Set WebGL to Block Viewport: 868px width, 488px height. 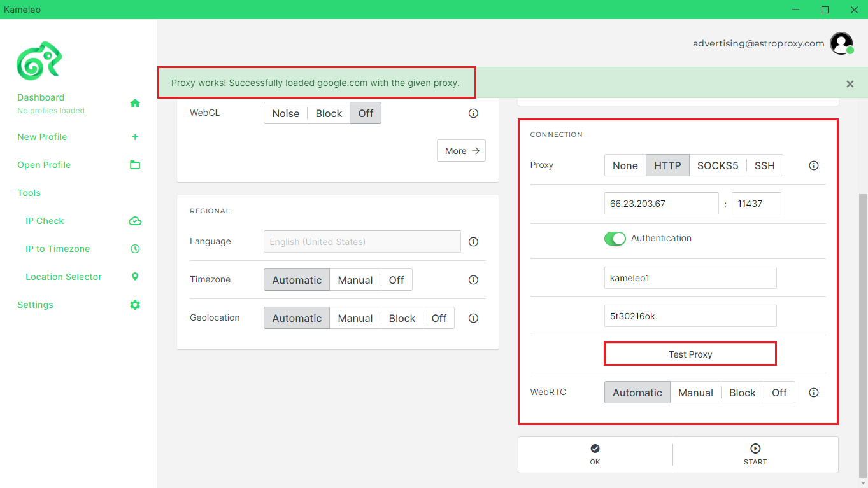[329, 113]
